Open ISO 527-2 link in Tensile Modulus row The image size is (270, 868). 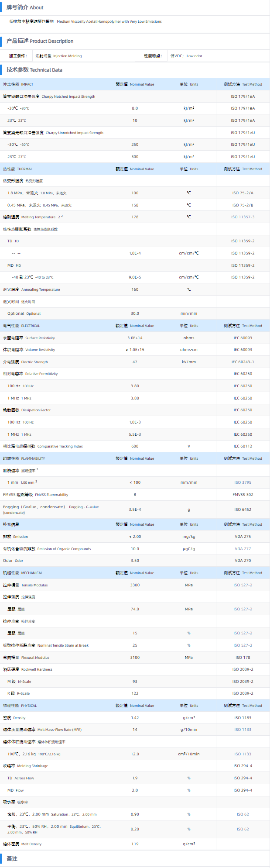coord(243,585)
